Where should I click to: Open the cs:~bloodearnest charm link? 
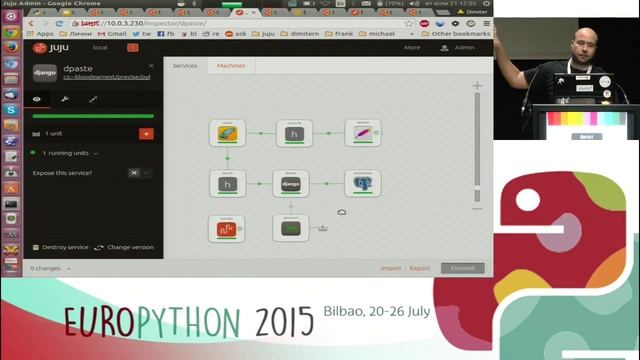pos(107,77)
